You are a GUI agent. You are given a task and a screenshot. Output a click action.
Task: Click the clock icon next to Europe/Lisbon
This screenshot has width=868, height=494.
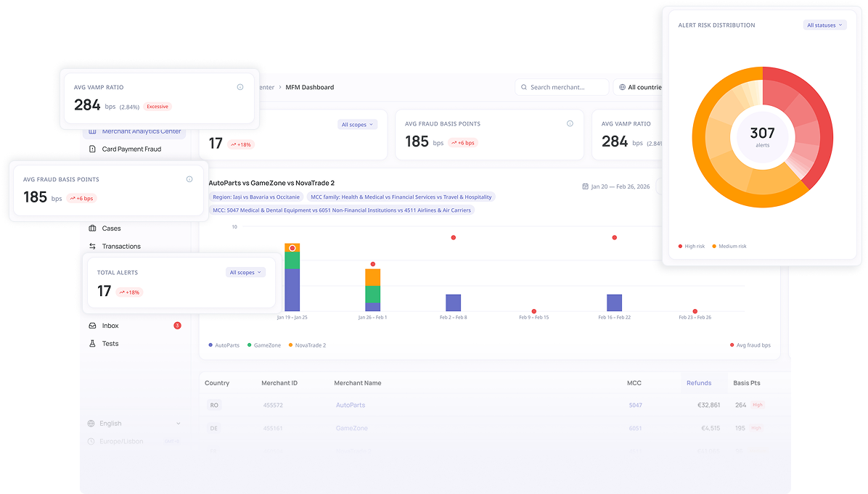point(91,442)
